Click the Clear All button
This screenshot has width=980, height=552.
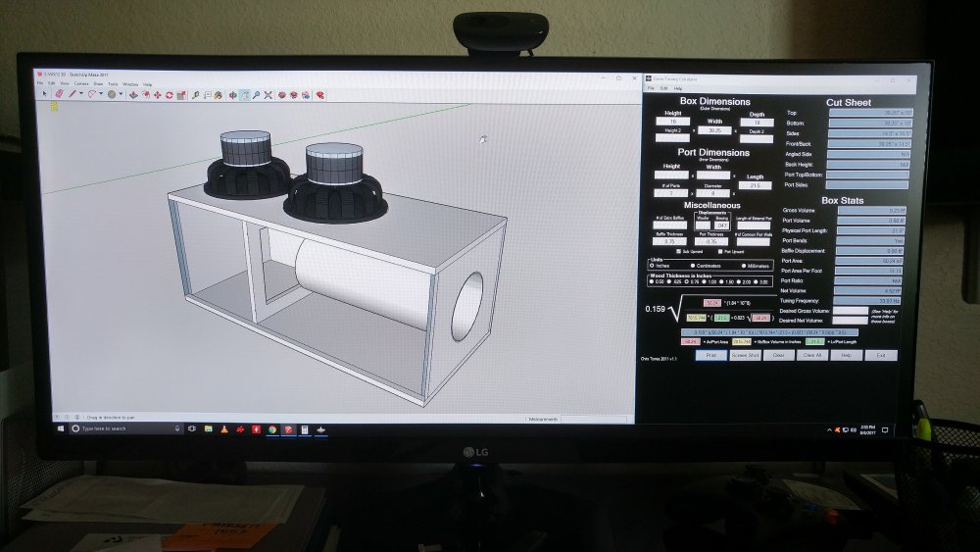point(811,355)
